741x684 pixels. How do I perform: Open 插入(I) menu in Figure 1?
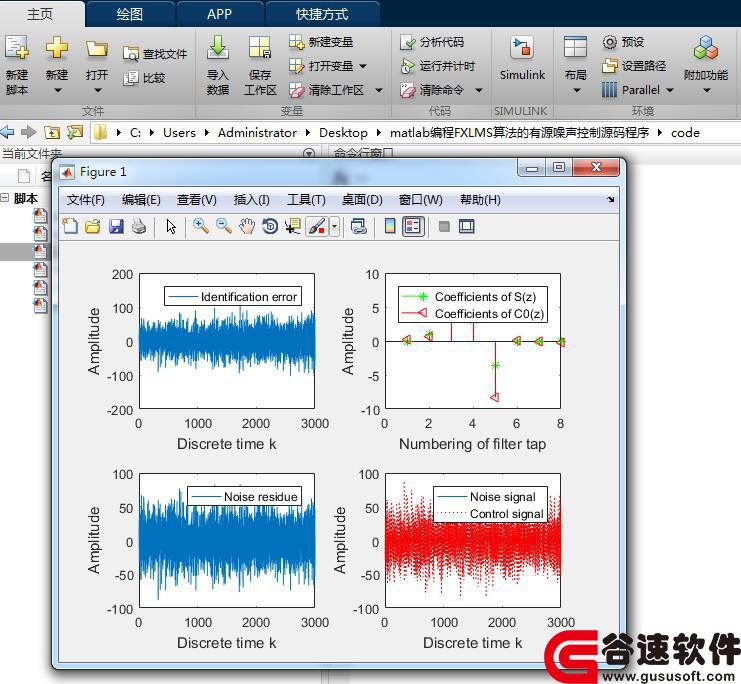[x=251, y=200]
